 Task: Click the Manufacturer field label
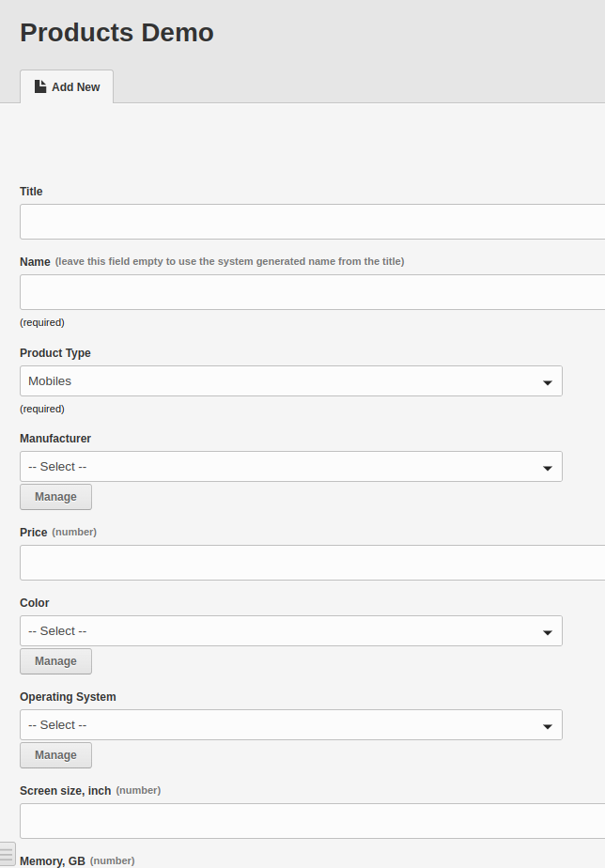click(x=55, y=439)
